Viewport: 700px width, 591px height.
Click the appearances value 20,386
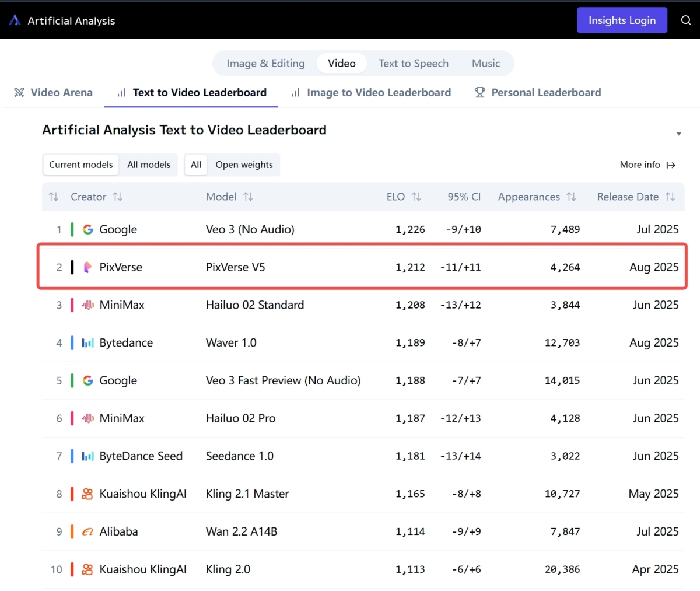click(x=562, y=569)
